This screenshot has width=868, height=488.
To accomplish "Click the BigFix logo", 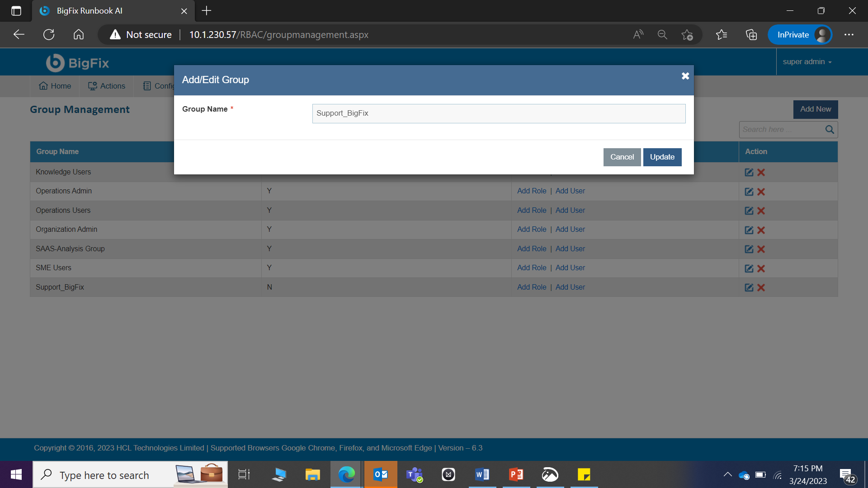I will pos(77,63).
